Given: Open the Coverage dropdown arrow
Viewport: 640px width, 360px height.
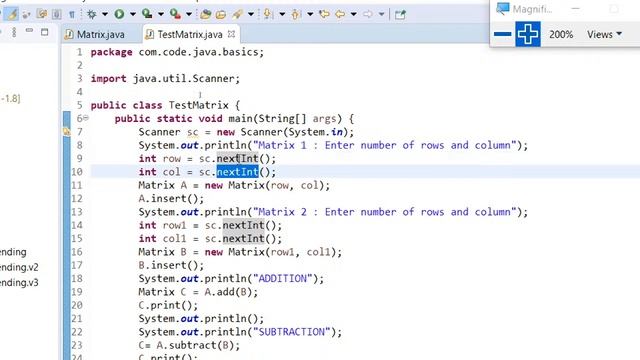Looking at the screenshot, I should (161, 14).
